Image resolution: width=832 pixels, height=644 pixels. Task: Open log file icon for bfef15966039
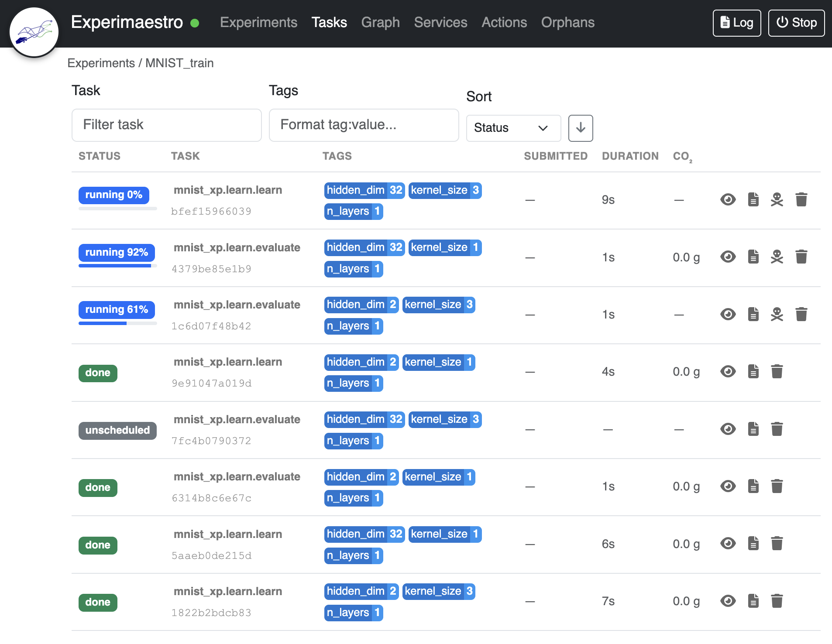[753, 200]
